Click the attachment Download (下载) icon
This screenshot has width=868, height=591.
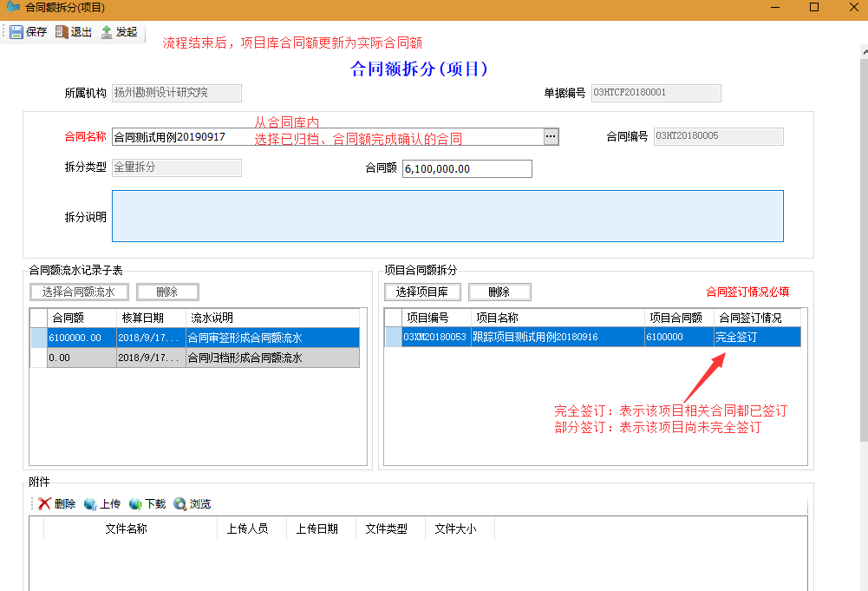[135, 504]
